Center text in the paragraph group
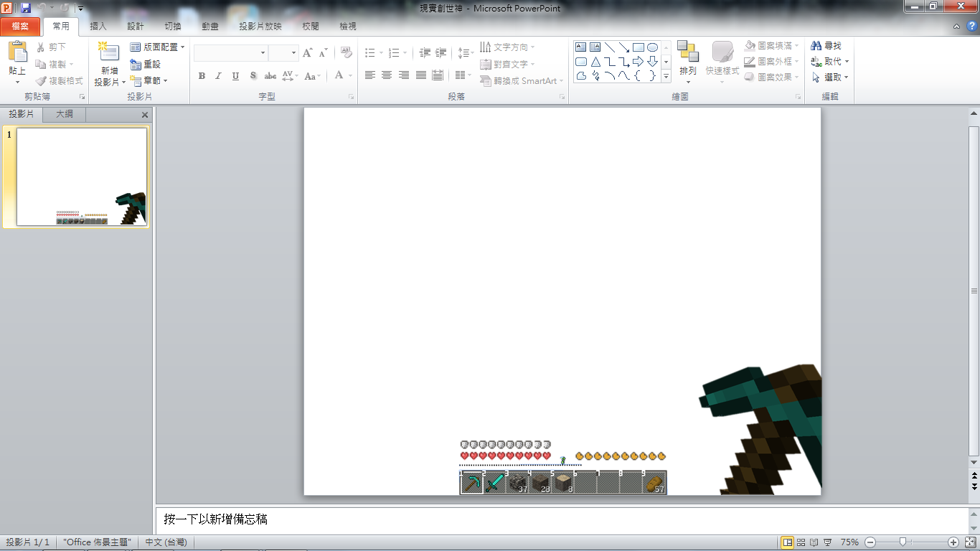Screen dimensions: 980x551 pos(387,75)
